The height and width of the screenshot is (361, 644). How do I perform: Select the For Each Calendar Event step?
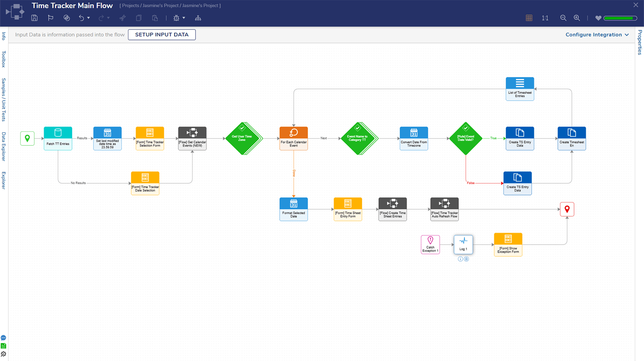point(294,138)
